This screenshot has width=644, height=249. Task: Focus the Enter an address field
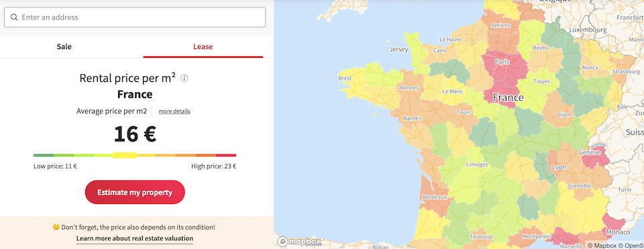(x=135, y=17)
